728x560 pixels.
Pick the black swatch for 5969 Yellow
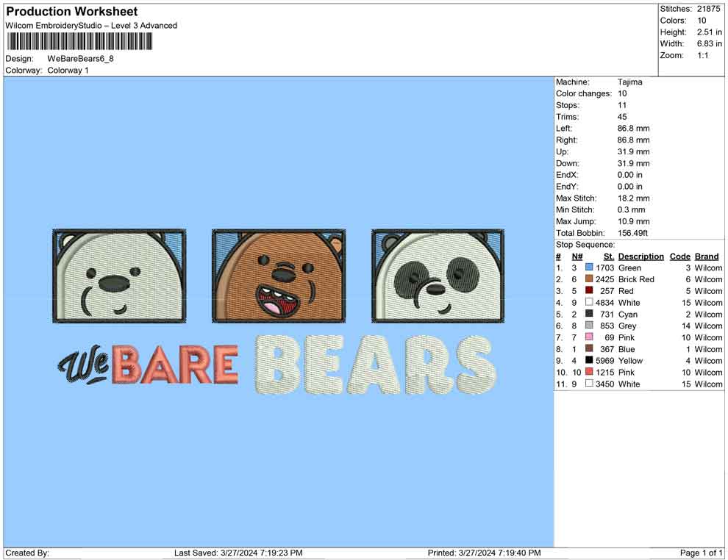[x=589, y=360]
